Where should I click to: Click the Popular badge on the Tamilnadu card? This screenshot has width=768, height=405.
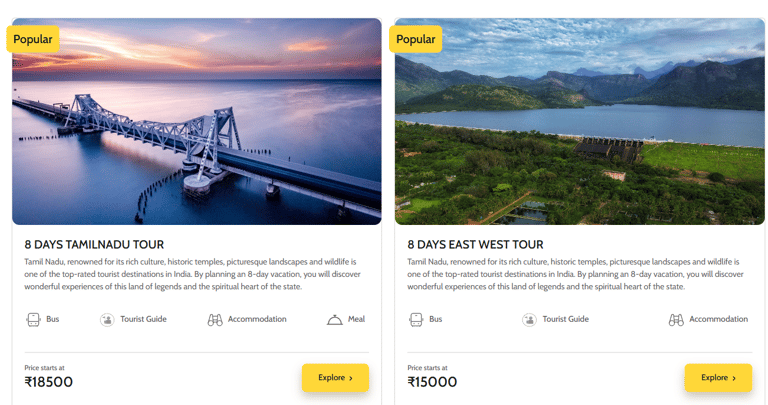33,39
